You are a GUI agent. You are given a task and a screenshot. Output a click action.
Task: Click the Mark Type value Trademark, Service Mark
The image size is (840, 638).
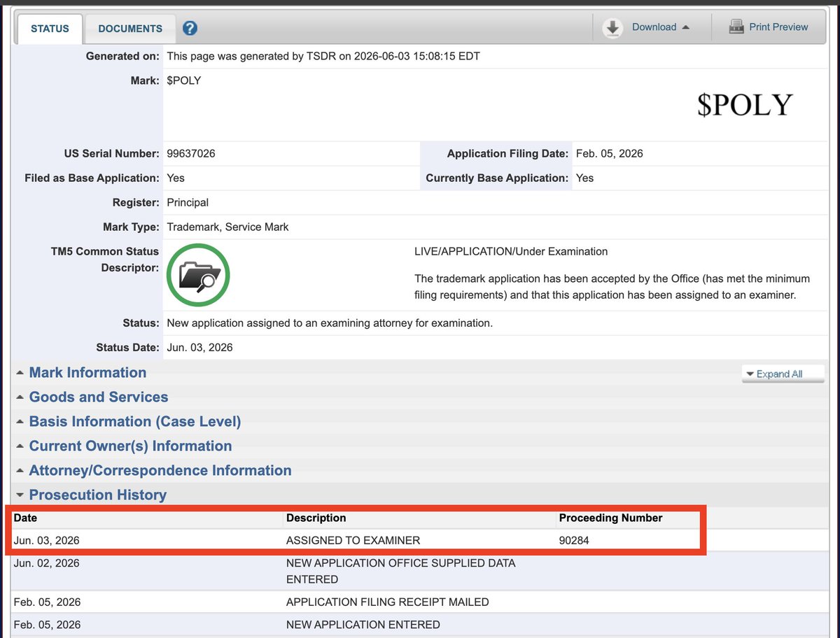pyautogui.click(x=228, y=227)
